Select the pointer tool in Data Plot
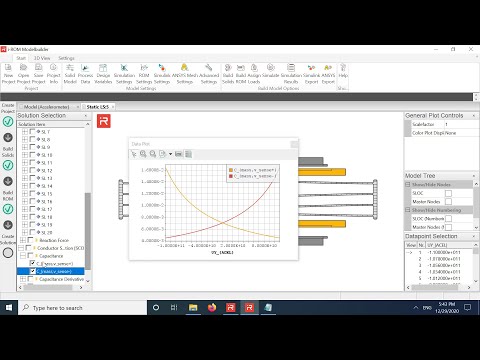The height and width of the screenshot is (360, 480). click(x=134, y=154)
